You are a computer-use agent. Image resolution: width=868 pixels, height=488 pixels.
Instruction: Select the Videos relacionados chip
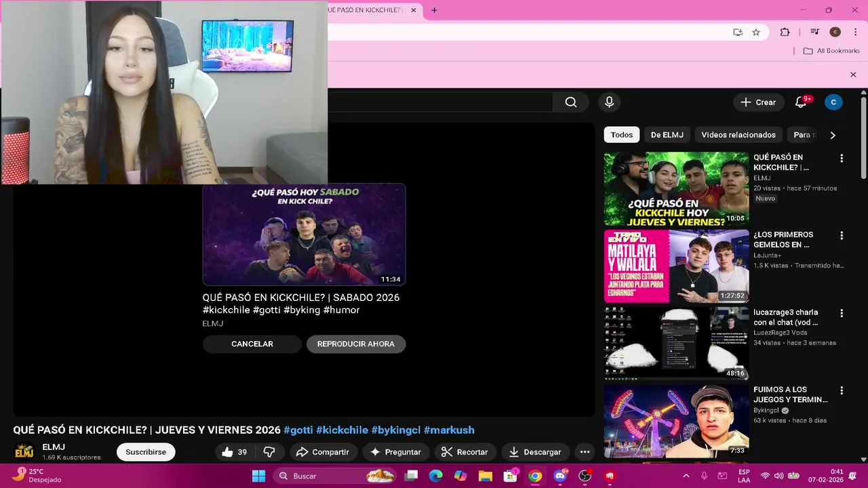click(x=738, y=135)
